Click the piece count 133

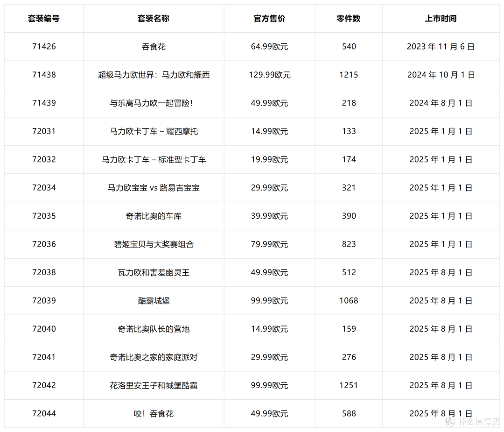[x=349, y=132]
